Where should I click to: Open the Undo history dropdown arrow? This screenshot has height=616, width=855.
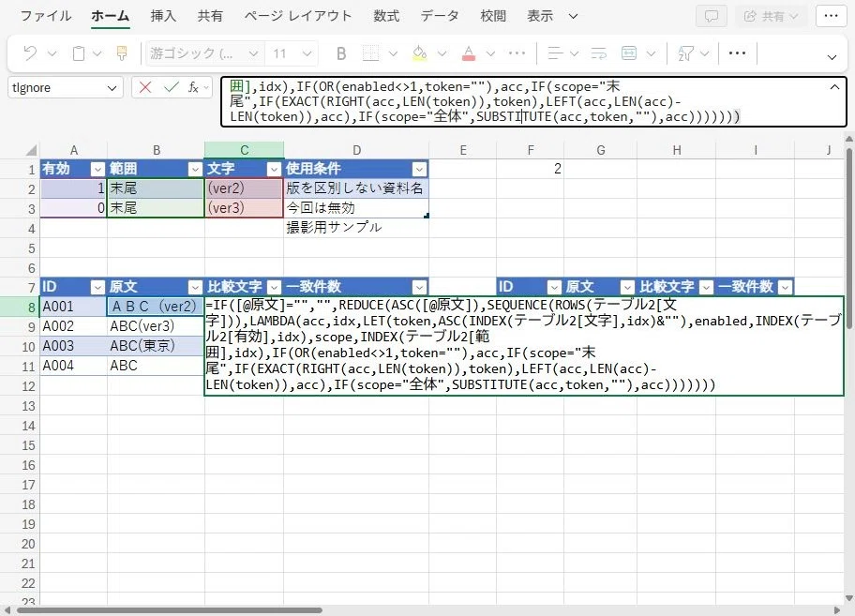(x=52, y=53)
